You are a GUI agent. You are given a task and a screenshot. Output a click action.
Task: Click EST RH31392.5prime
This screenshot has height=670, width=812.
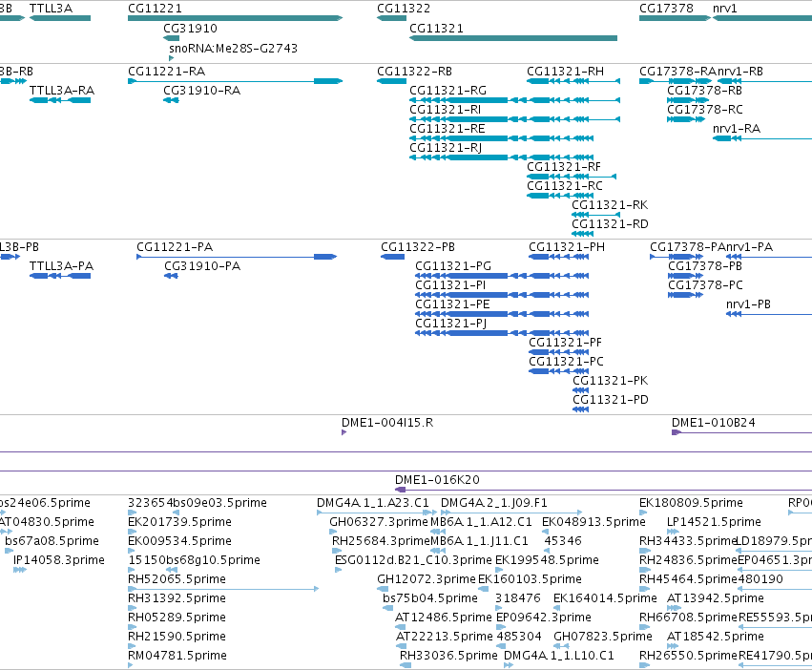click(177, 598)
